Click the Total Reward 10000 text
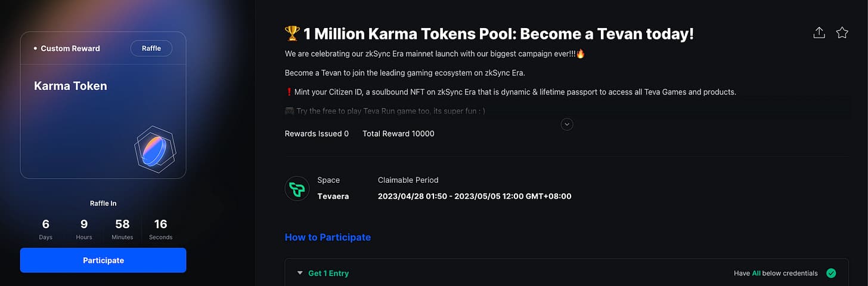This screenshot has height=286, width=868. [x=398, y=134]
